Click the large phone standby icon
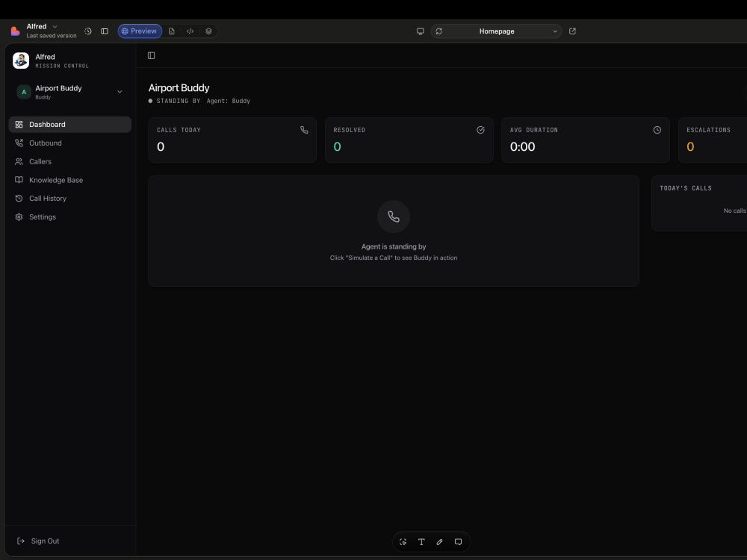 394,217
